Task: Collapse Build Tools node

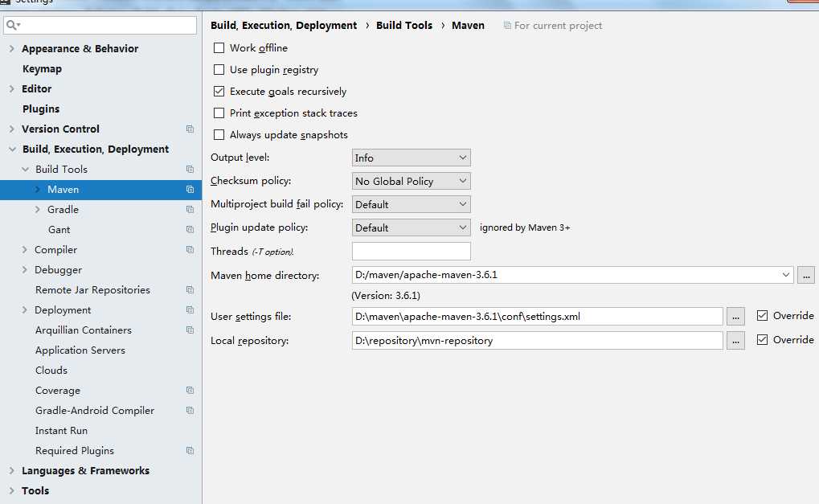Action: click(x=25, y=170)
